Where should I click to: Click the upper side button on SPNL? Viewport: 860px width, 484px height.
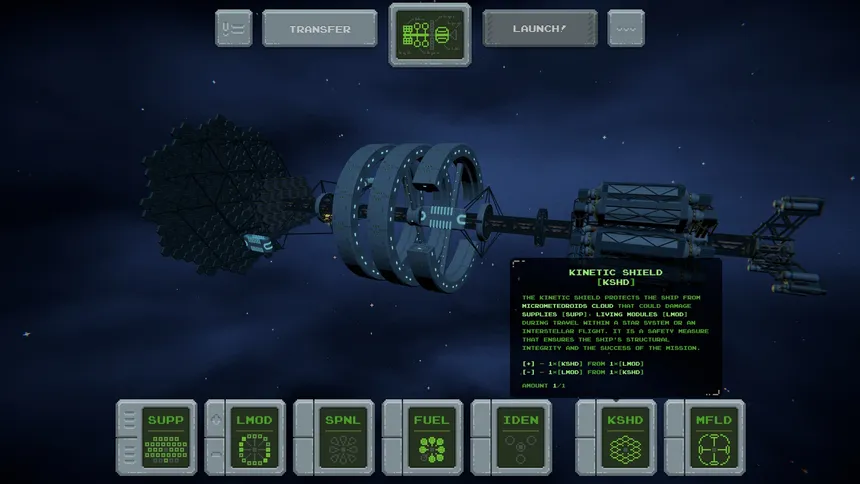click(x=305, y=420)
